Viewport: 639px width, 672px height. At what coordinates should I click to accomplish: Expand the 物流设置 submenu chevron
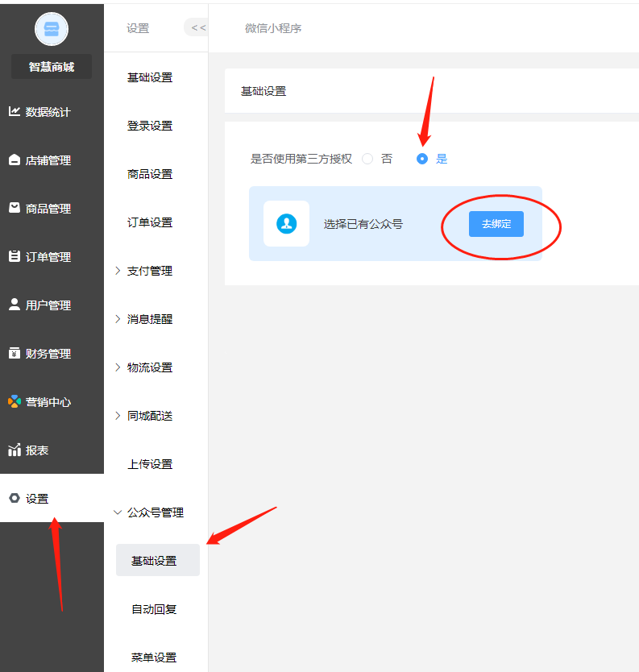[118, 367]
